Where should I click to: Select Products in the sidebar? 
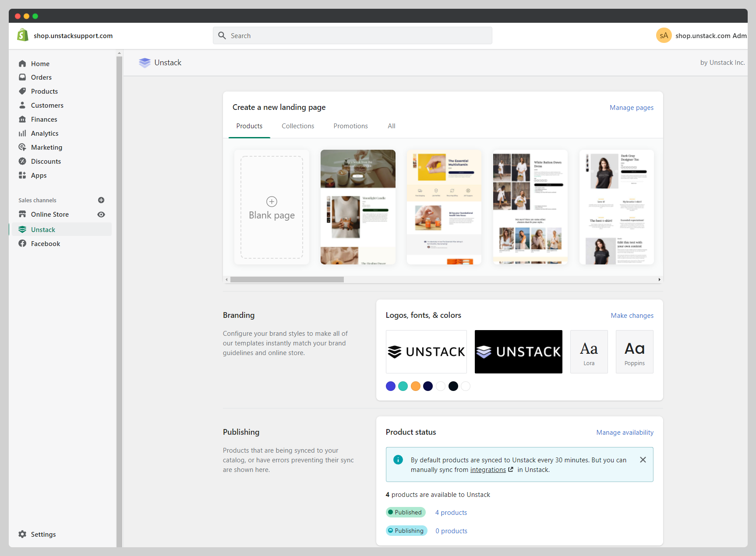pos(44,91)
